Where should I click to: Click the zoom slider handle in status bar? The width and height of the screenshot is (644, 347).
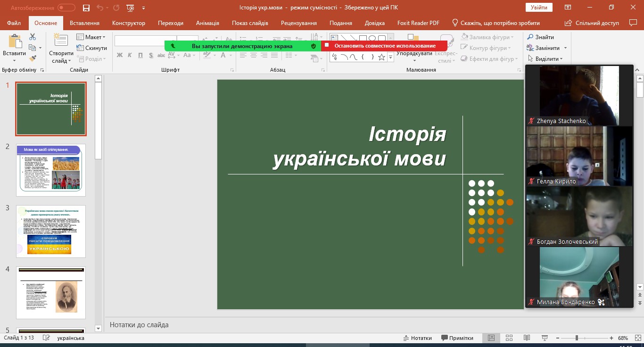(x=577, y=338)
